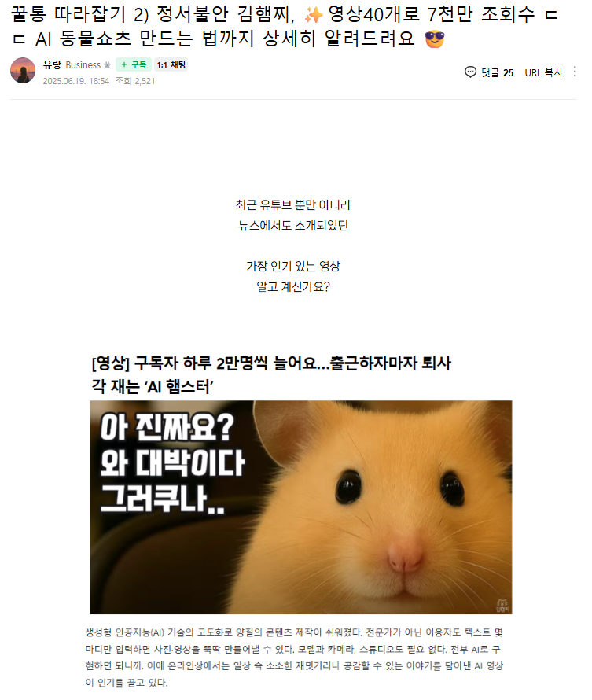
Task: Click the 조회 2,521 view count
Action: [x=135, y=81]
